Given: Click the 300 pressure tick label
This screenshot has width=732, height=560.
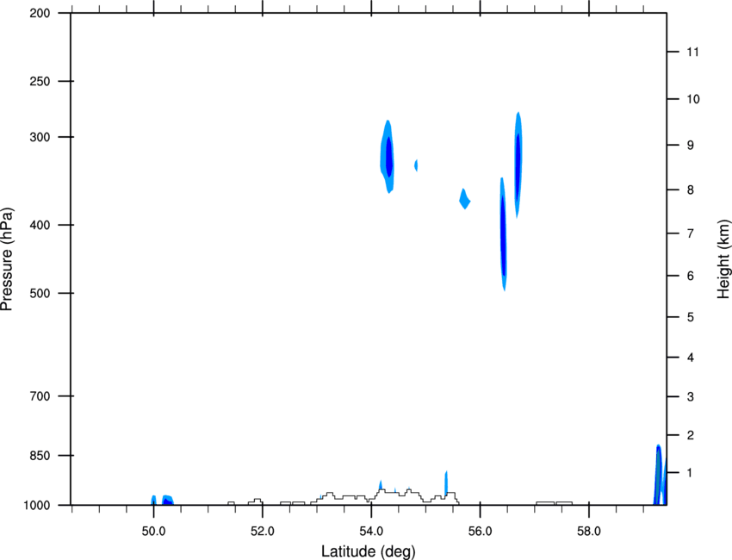Looking at the screenshot, I should (40, 137).
